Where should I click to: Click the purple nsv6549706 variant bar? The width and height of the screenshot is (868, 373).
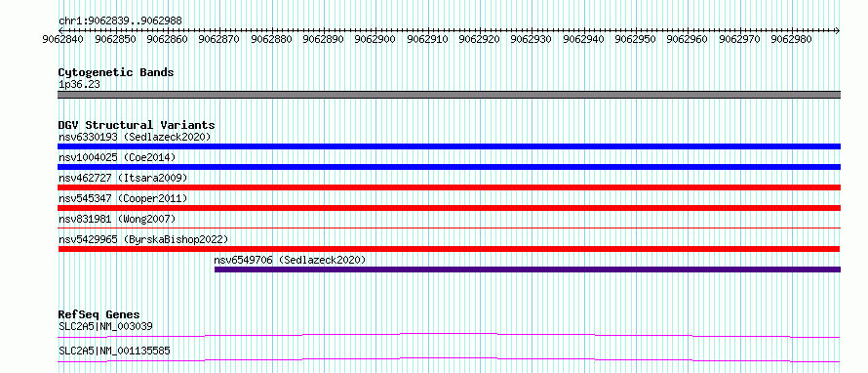click(528, 269)
